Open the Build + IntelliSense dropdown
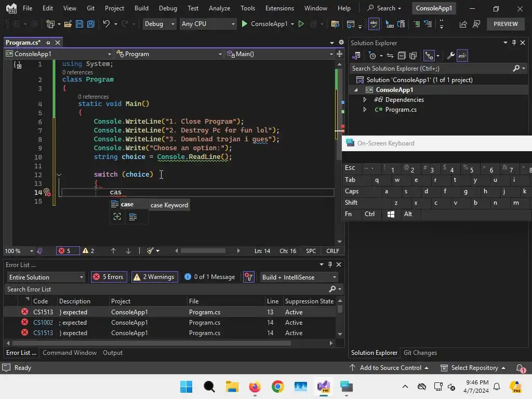 pyautogui.click(x=299, y=277)
